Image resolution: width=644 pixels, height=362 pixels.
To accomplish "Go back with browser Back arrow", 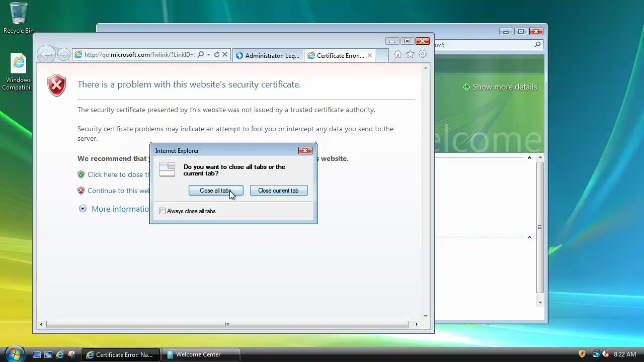I will pyautogui.click(x=46, y=54).
